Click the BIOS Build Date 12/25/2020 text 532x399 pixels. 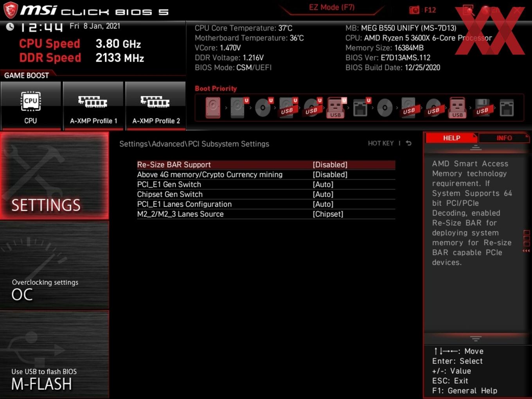(393, 68)
